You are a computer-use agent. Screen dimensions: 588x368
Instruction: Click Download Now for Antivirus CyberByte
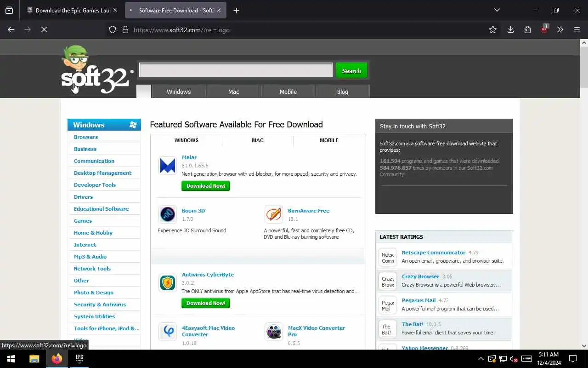tap(205, 303)
